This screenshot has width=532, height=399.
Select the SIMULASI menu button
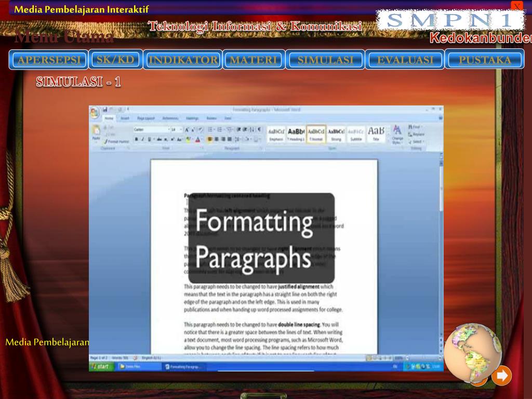click(325, 60)
